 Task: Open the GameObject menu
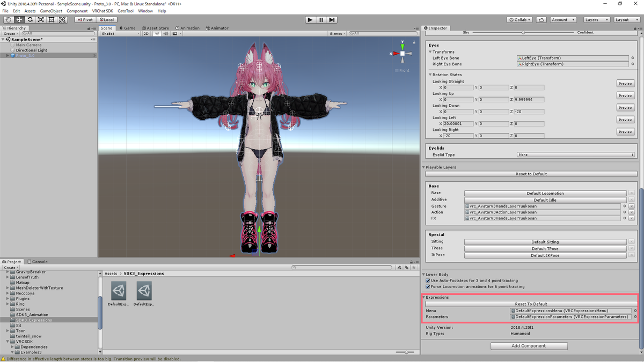tap(51, 11)
